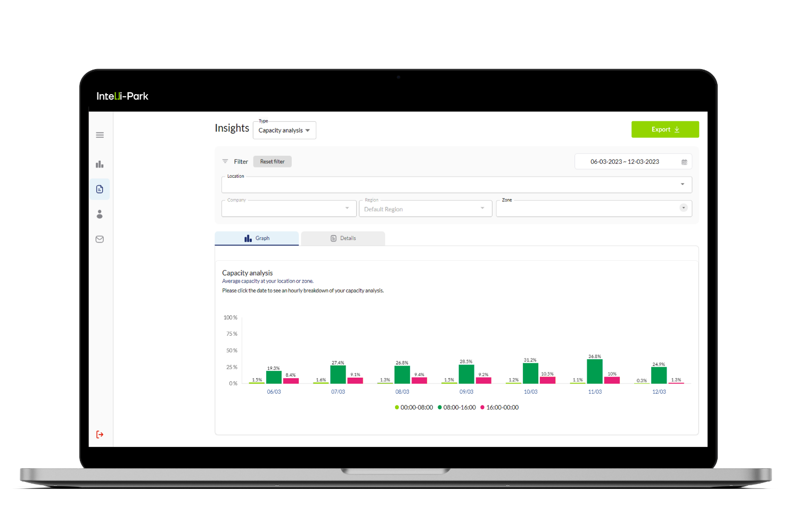Select the document reports sidebar icon
This screenshot has width=788, height=532.
click(x=100, y=189)
